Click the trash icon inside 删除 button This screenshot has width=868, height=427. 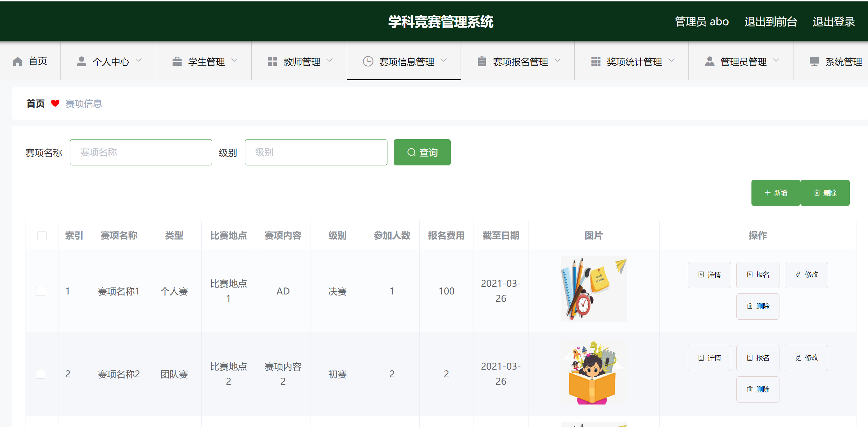(x=817, y=192)
